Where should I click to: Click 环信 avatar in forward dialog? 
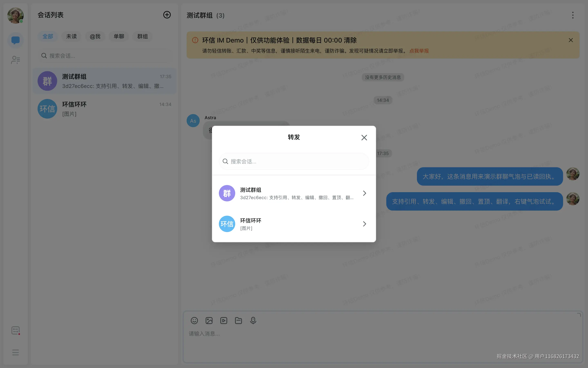coord(227,224)
